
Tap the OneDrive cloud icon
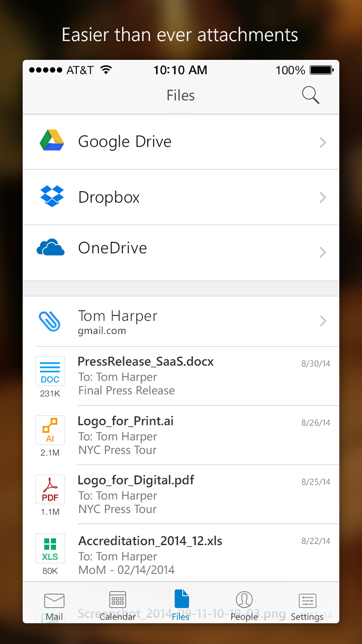pyautogui.click(x=51, y=248)
